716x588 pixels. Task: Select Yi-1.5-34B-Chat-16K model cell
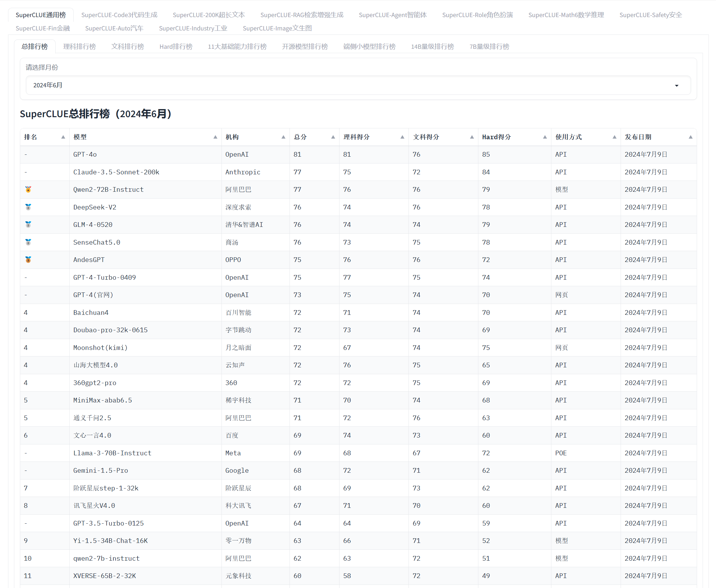(x=145, y=540)
